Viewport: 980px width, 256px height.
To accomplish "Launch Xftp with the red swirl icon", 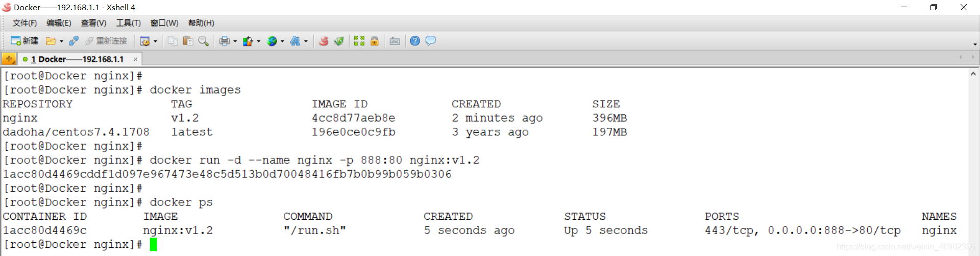I will tap(323, 41).
